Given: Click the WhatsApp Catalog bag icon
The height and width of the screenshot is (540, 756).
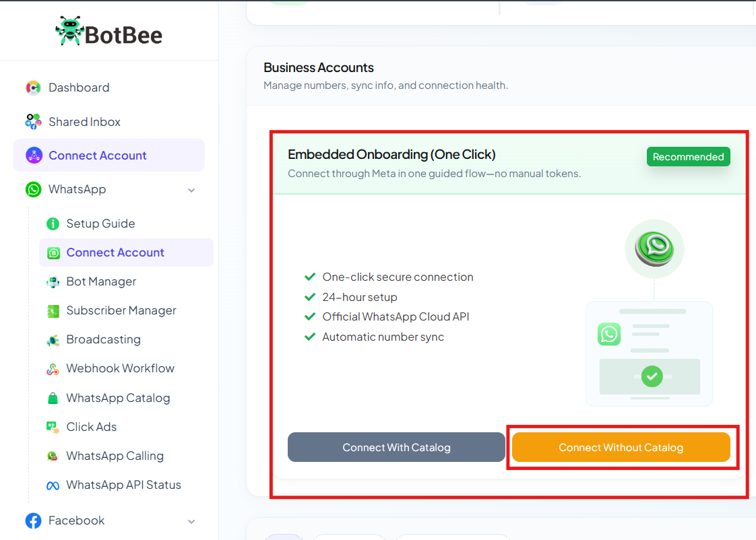Looking at the screenshot, I should [x=53, y=399].
